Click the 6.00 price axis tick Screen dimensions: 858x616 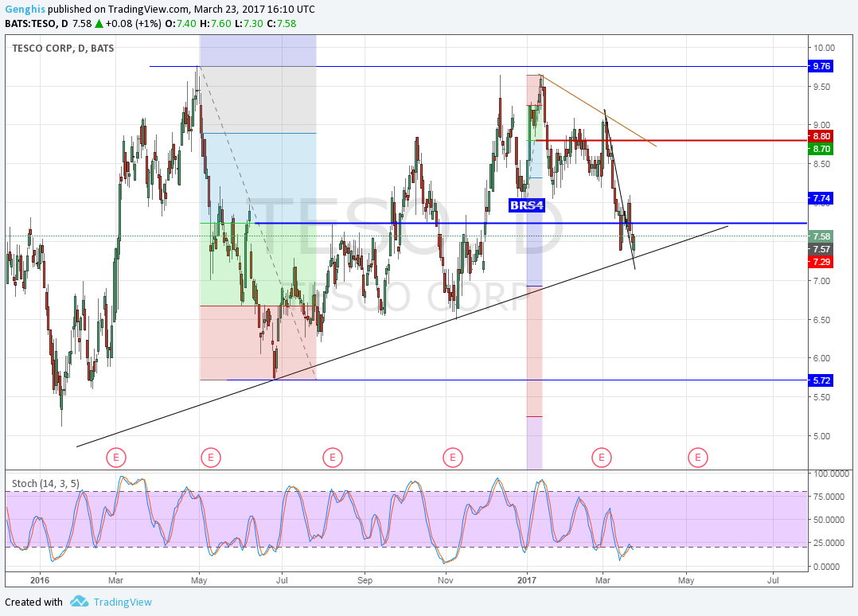tap(821, 358)
